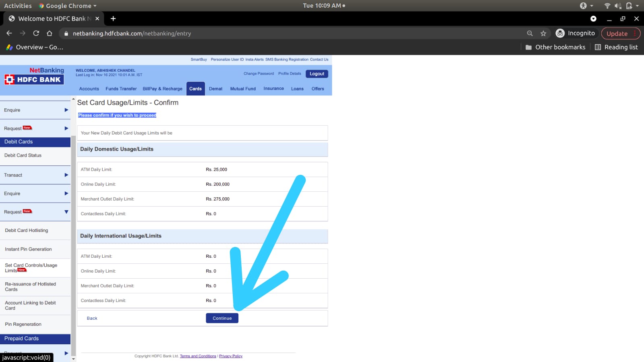The image size is (644, 362).
Task: Click the sidebar scrollbar
Action: click(73, 246)
